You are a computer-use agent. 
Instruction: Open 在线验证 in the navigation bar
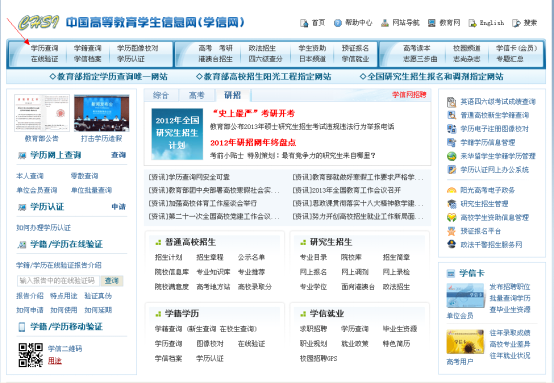coord(45,59)
